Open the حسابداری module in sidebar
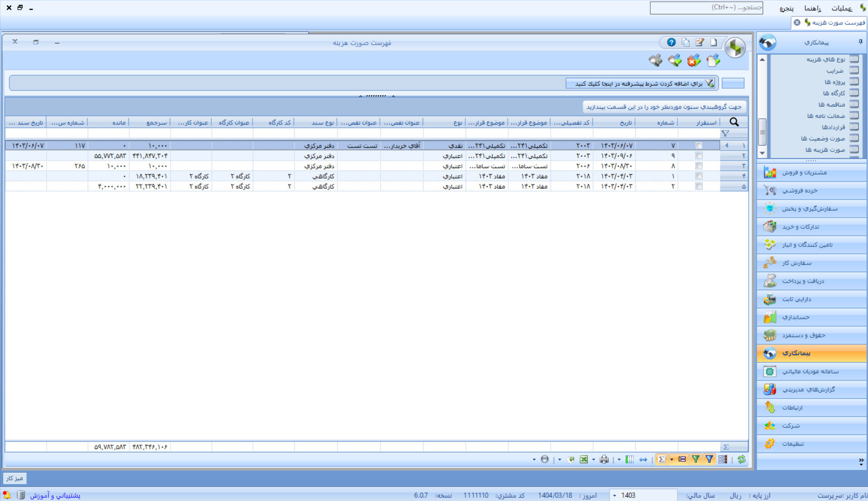The height and width of the screenshot is (501, 868). (811, 317)
